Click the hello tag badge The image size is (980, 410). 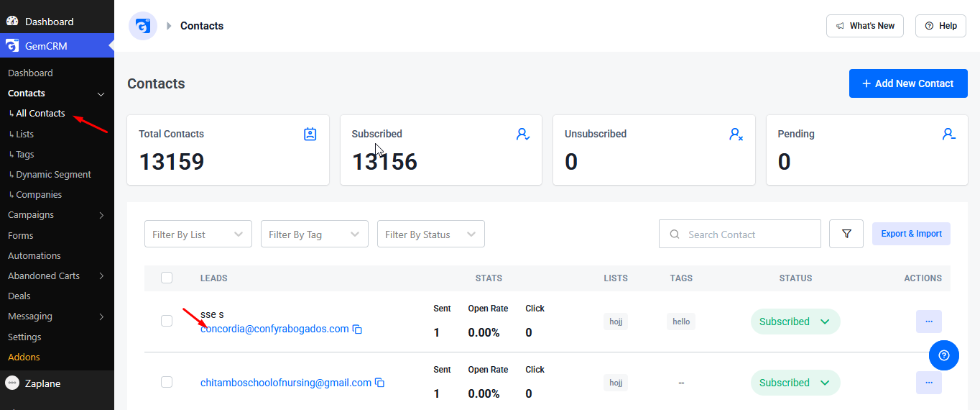point(681,322)
